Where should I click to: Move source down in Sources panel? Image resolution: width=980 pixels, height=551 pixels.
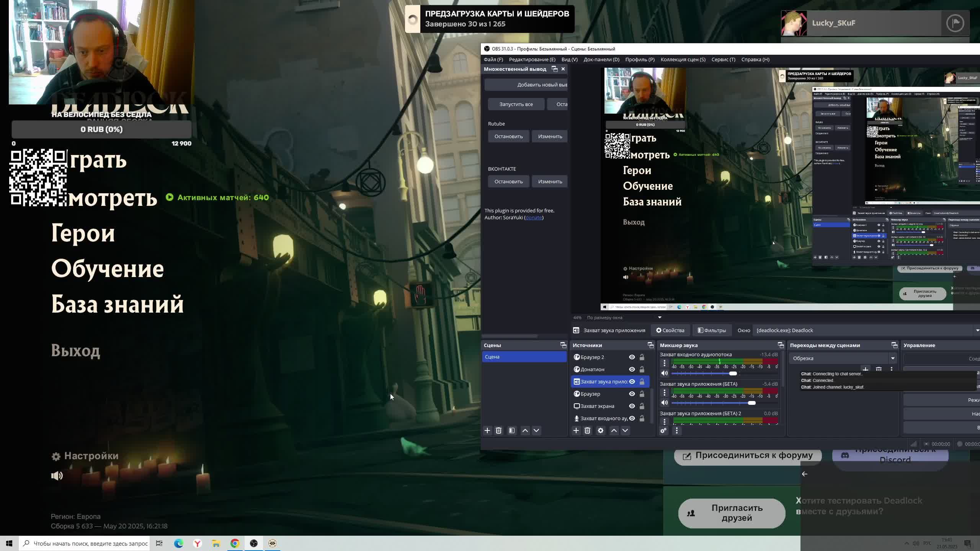click(625, 430)
